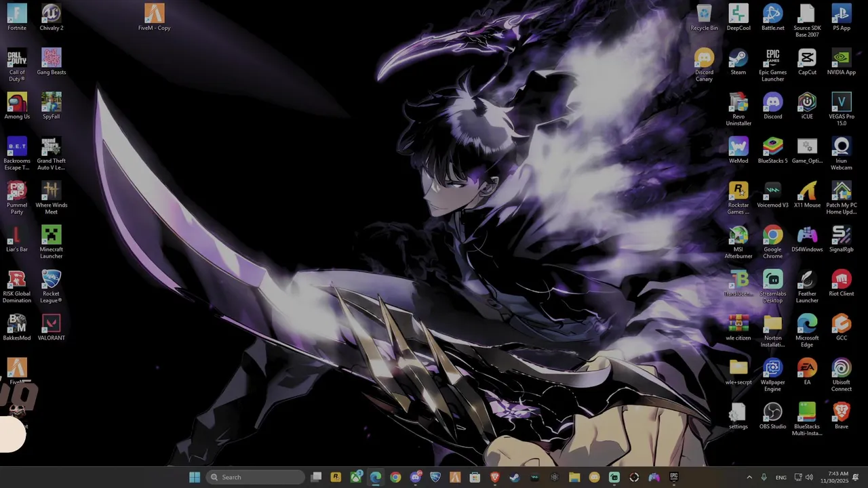Select the Discord desktop shortcut

(772, 106)
